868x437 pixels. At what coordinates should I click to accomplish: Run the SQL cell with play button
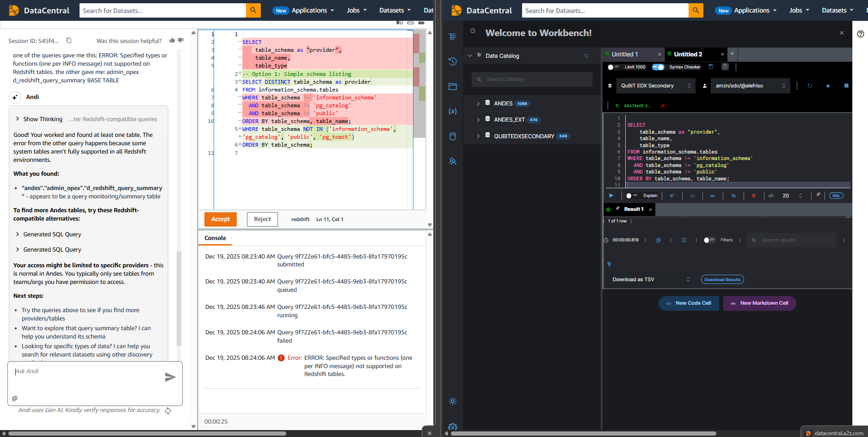[611, 196]
